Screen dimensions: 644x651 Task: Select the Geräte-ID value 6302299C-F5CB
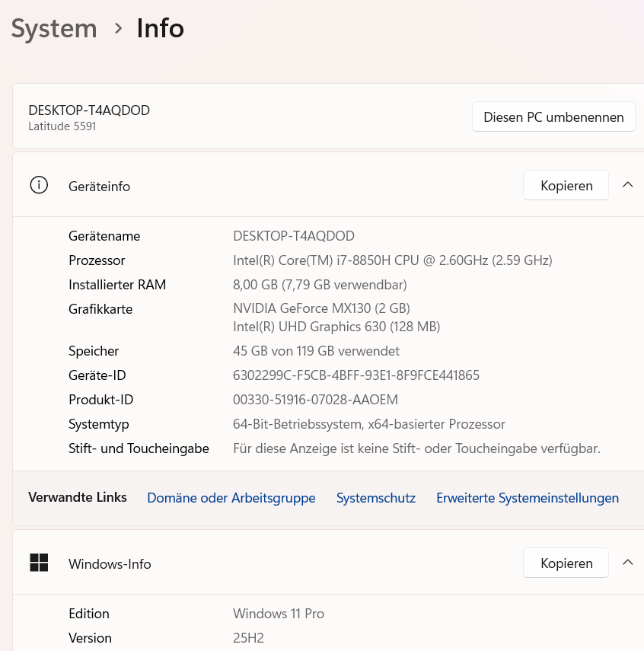[355, 375]
